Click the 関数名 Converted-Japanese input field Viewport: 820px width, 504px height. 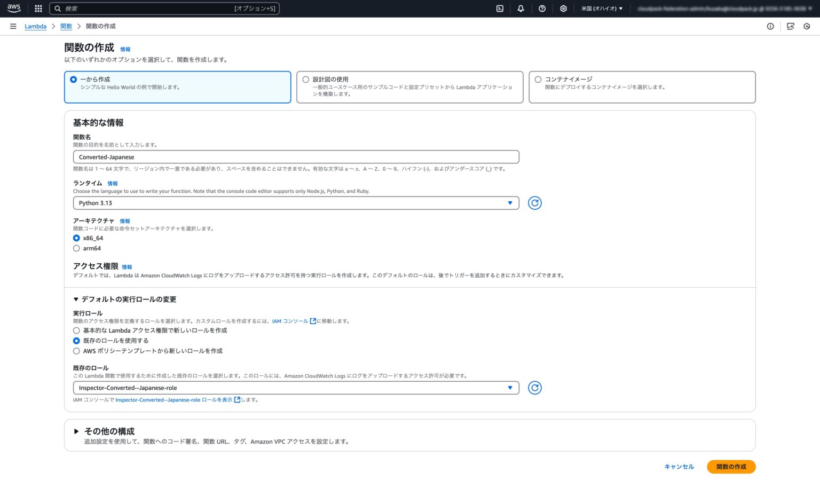point(296,156)
